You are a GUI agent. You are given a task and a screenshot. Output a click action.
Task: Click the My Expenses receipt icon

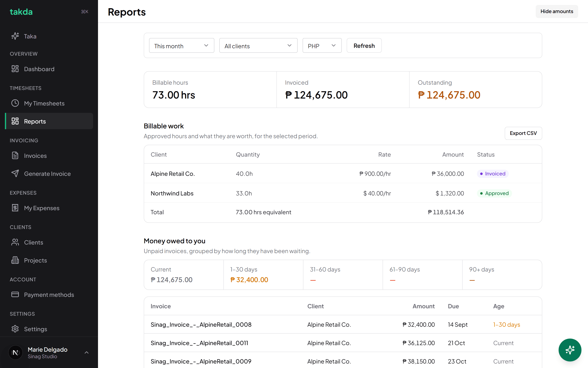tap(15, 208)
